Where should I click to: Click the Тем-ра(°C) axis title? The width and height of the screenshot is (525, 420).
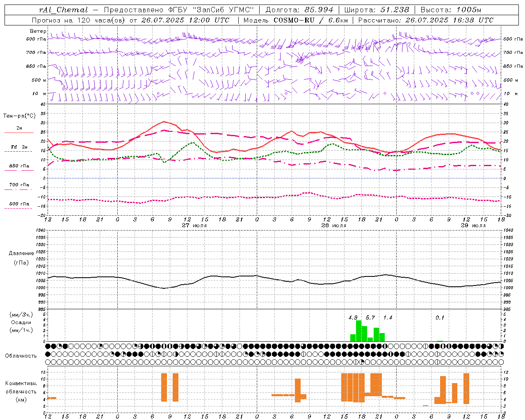click(19, 116)
